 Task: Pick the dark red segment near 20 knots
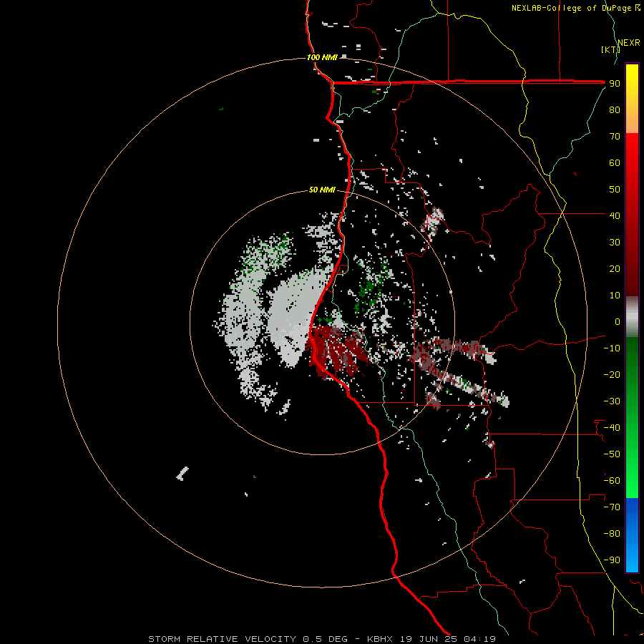point(632,269)
